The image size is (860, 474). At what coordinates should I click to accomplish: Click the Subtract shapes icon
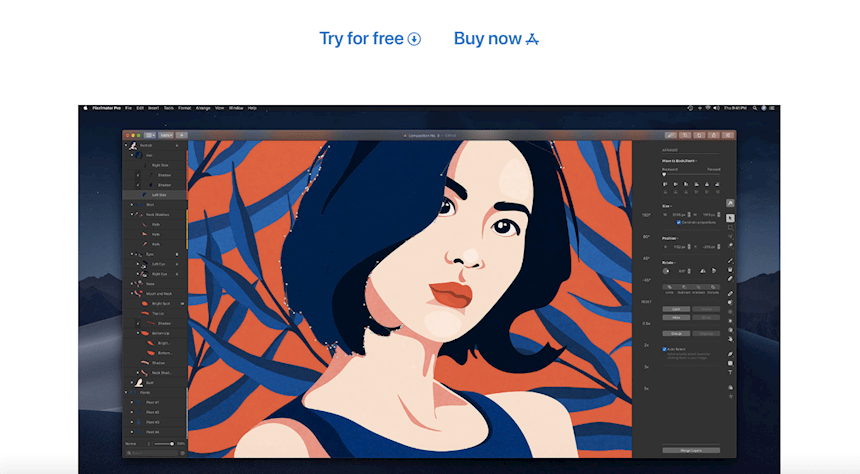684,287
